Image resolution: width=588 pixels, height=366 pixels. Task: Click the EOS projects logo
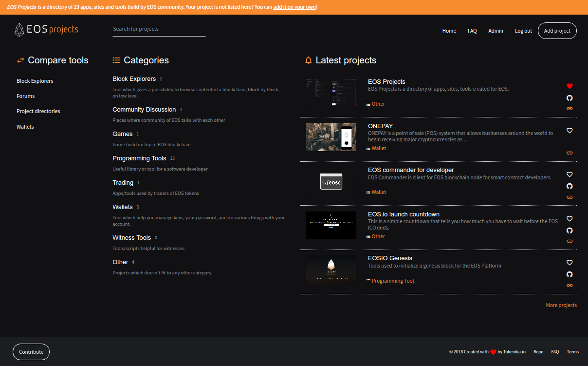tap(47, 30)
